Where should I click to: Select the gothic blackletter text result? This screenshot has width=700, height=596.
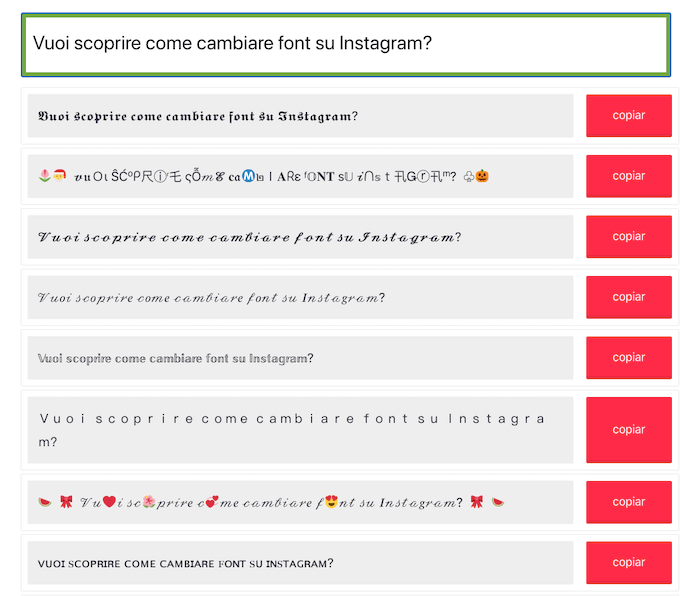[x=197, y=116]
